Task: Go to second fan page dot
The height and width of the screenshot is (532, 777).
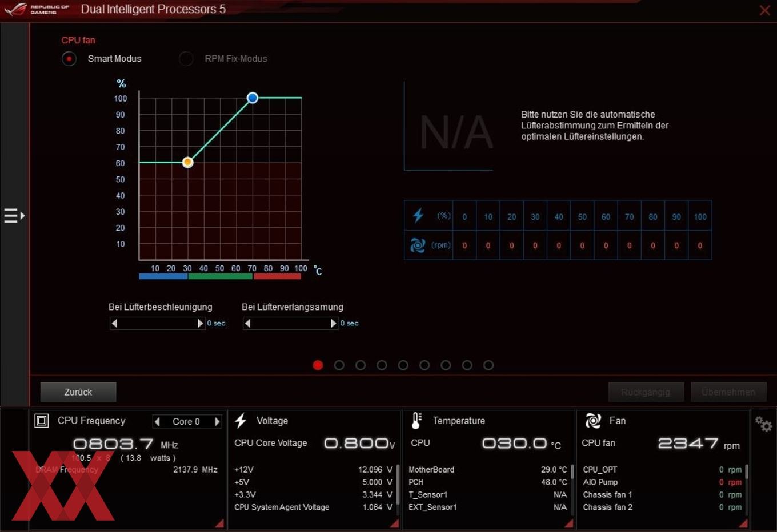Action: tap(339, 365)
